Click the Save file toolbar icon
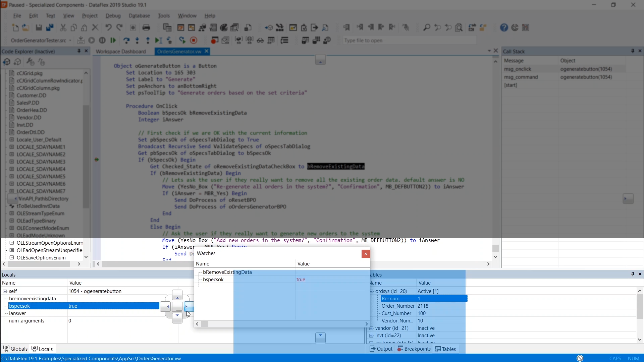Viewport: 644px width, 362px height. pyautogui.click(x=39, y=27)
